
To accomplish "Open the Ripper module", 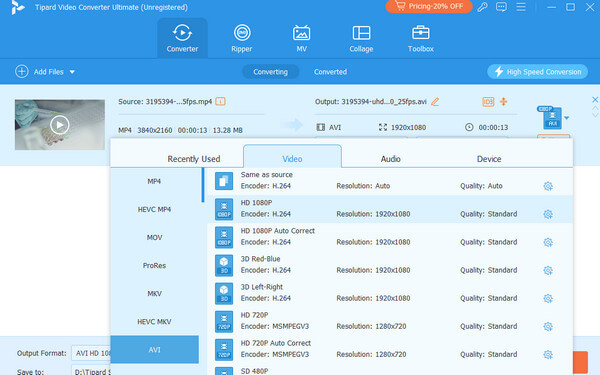I will click(x=242, y=38).
